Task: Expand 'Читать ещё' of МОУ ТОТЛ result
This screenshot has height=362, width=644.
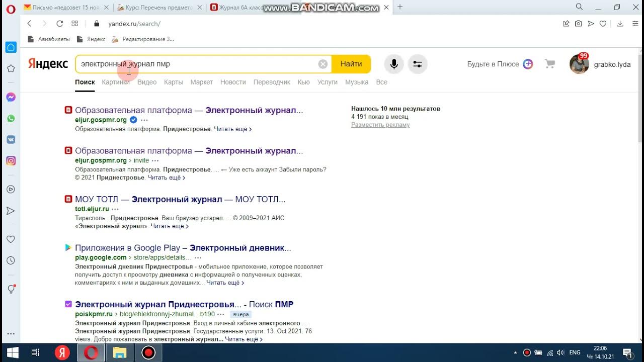Action: pyautogui.click(x=170, y=226)
